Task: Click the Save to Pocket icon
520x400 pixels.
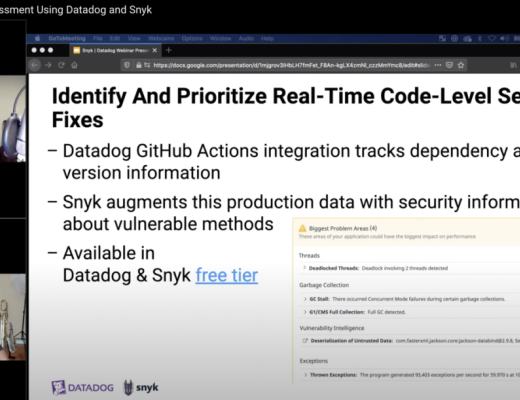Action: [449, 65]
